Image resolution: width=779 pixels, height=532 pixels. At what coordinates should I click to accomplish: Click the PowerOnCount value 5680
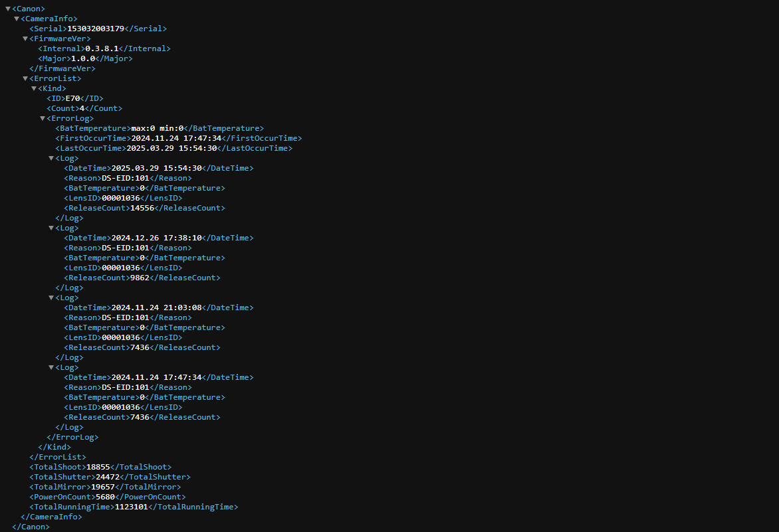click(x=106, y=497)
